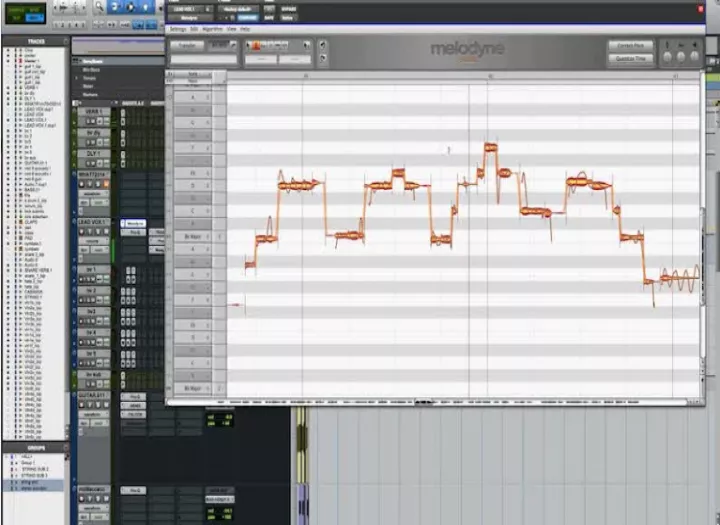This screenshot has height=525, width=720.
Task: Select the bv 1 track name
Action: 94,270
